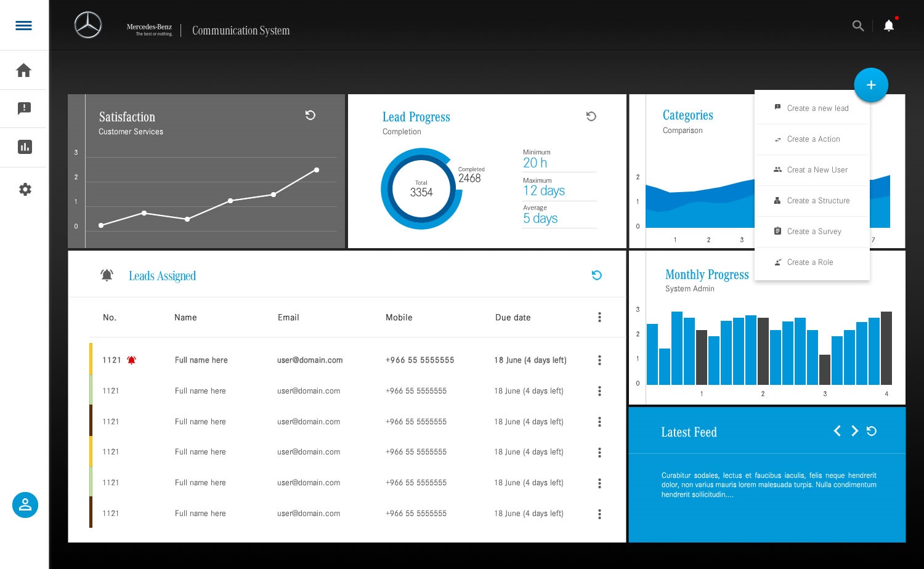Open the feedback message sidebar icon

pyautogui.click(x=25, y=108)
